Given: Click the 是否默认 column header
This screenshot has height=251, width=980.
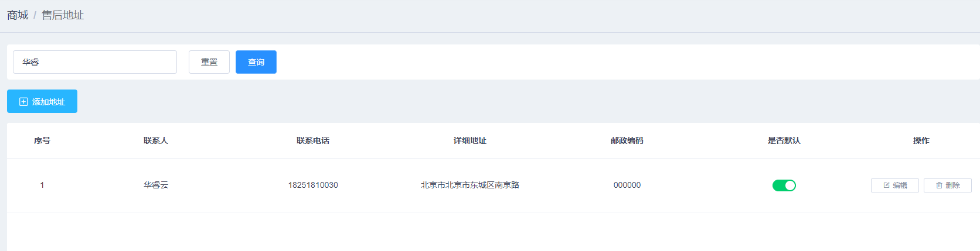Looking at the screenshot, I should [784, 140].
